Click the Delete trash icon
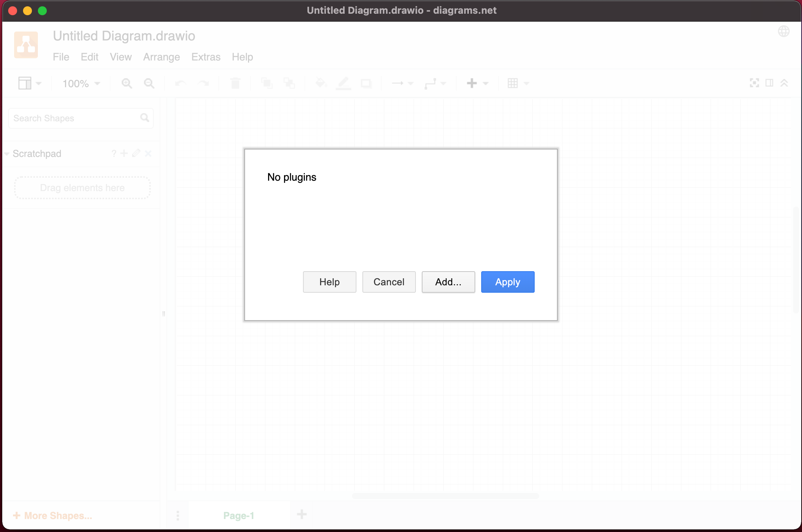Image resolution: width=802 pixels, height=532 pixels. [x=235, y=83]
